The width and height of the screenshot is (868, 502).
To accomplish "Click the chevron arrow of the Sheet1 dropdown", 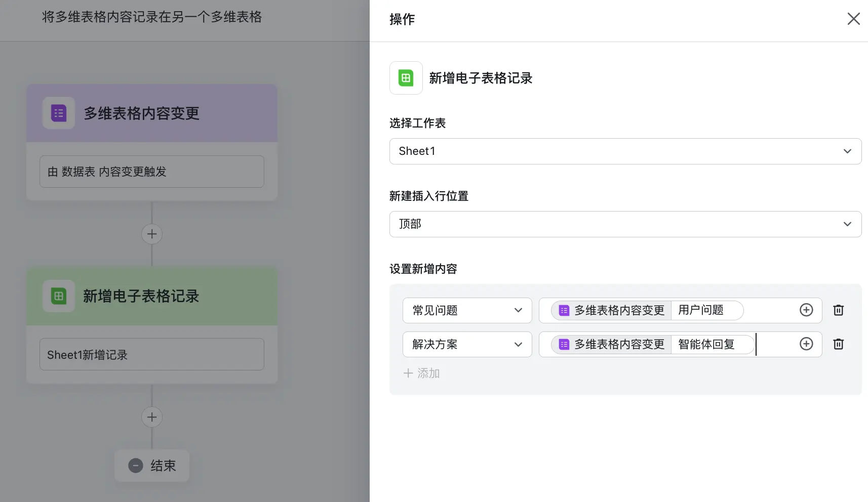I will pyautogui.click(x=847, y=151).
